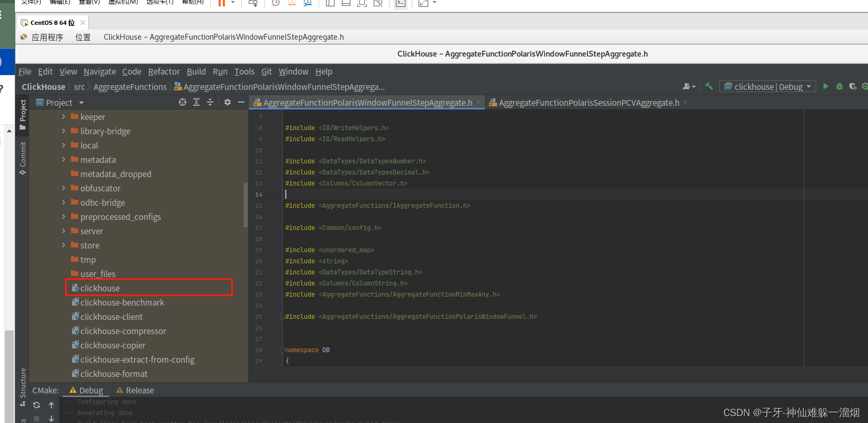Hide the Project panel with the minus icon
Screen dimensions: 868x423
pyautogui.click(x=241, y=102)
